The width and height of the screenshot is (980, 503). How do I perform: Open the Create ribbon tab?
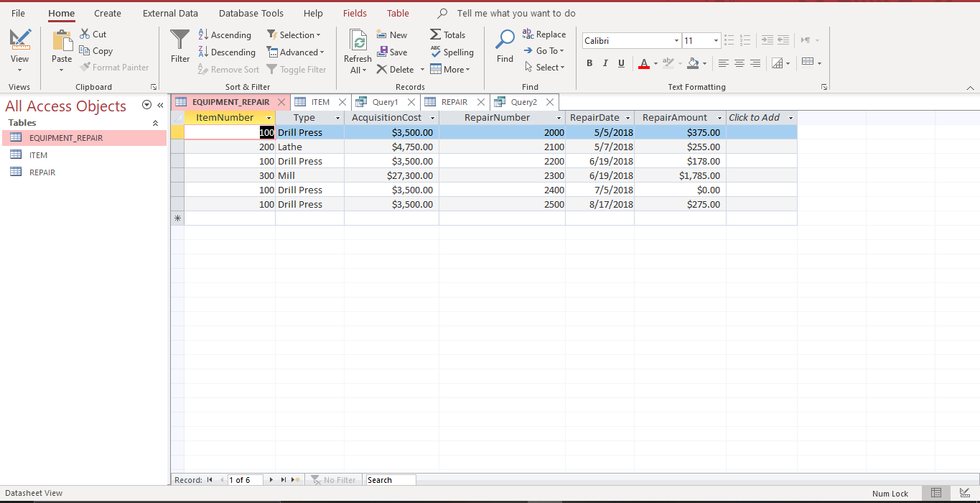(106, 12)
